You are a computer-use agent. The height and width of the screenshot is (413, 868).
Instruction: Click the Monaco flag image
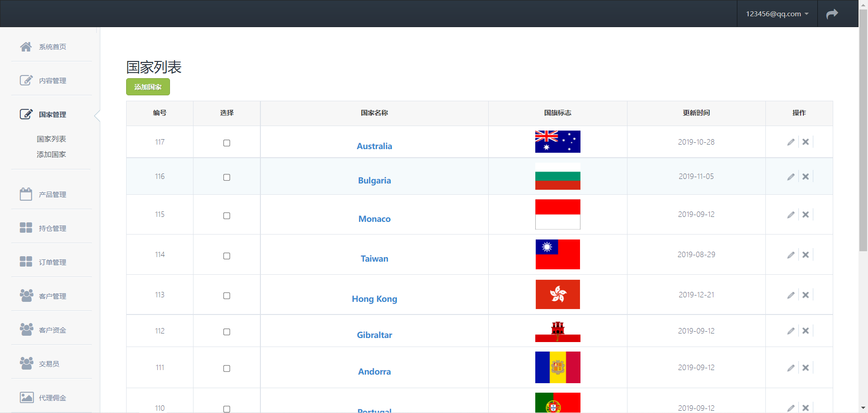(557, 215)
